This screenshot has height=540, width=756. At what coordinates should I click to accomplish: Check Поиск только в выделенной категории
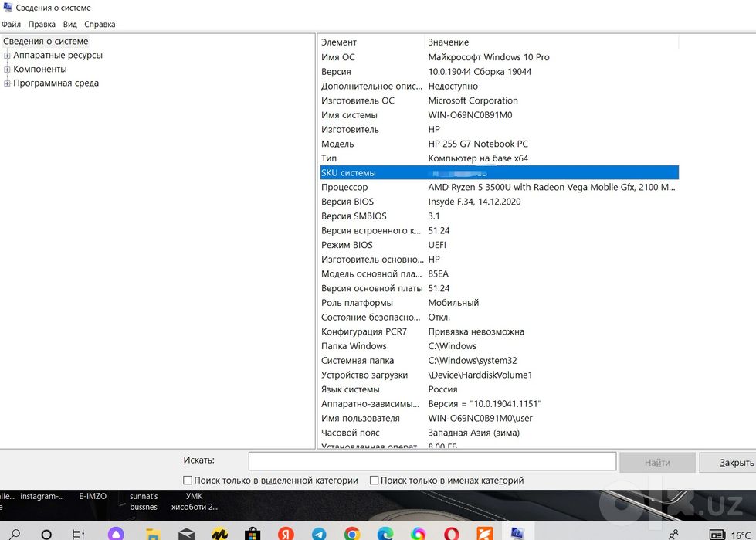click(188, 481)
